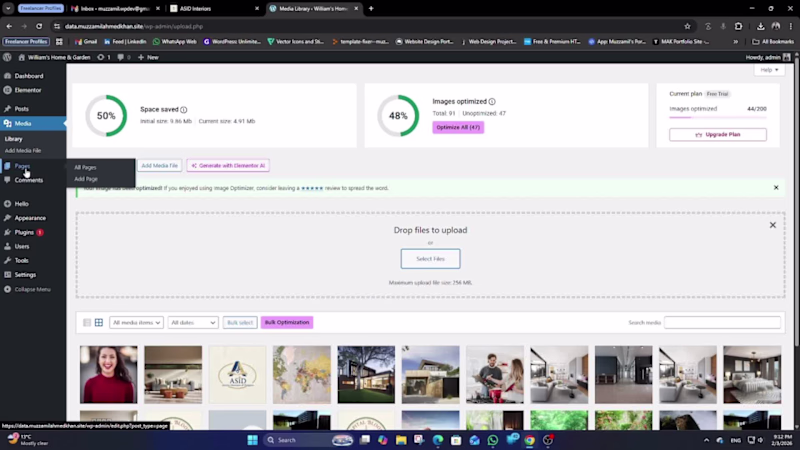Open the New content dropdown in admin bar

coord(148,57)
